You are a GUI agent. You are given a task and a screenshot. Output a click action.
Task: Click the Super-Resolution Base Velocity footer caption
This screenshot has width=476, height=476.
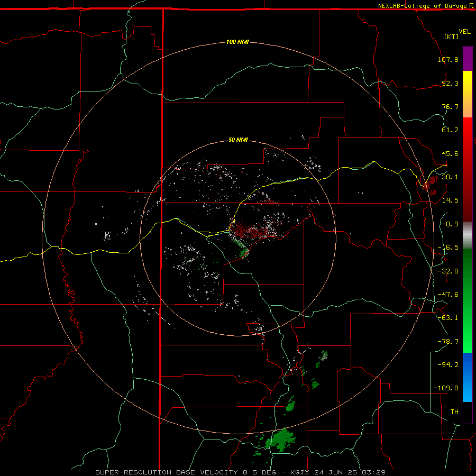click(241, 472)
